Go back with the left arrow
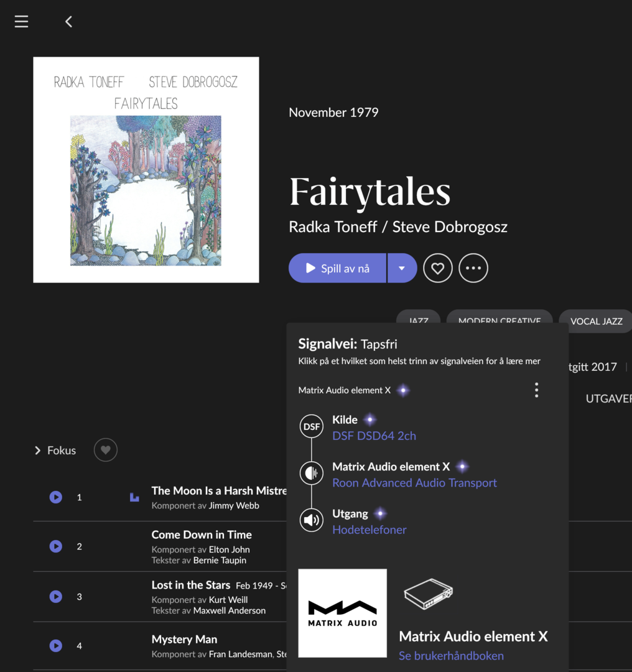This screenshot has height=672, width=632. pyautogui.click(x=68, y=21)
